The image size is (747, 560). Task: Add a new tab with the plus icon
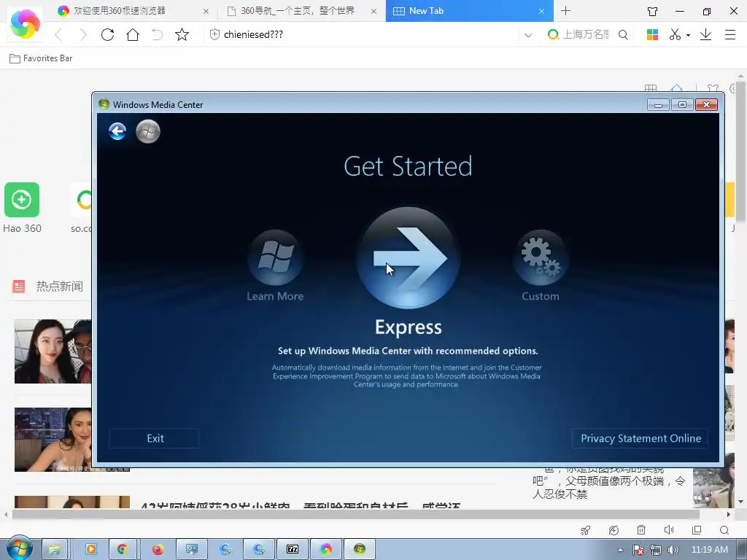565,10
